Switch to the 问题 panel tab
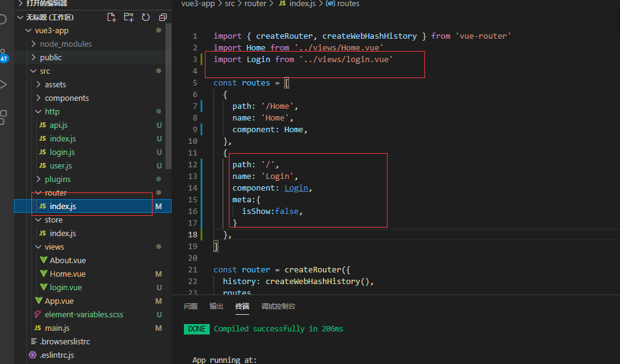620x364 pixels. coord(191,306)
